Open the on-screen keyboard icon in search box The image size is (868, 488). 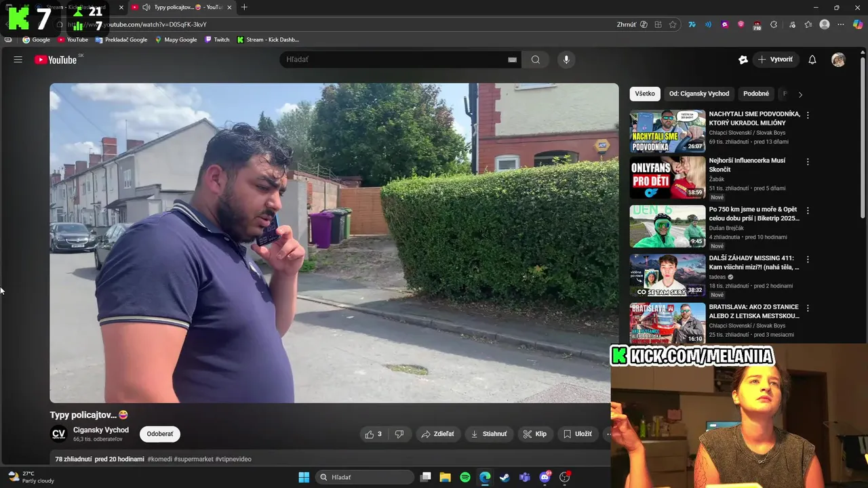click(x=513, y=60)
